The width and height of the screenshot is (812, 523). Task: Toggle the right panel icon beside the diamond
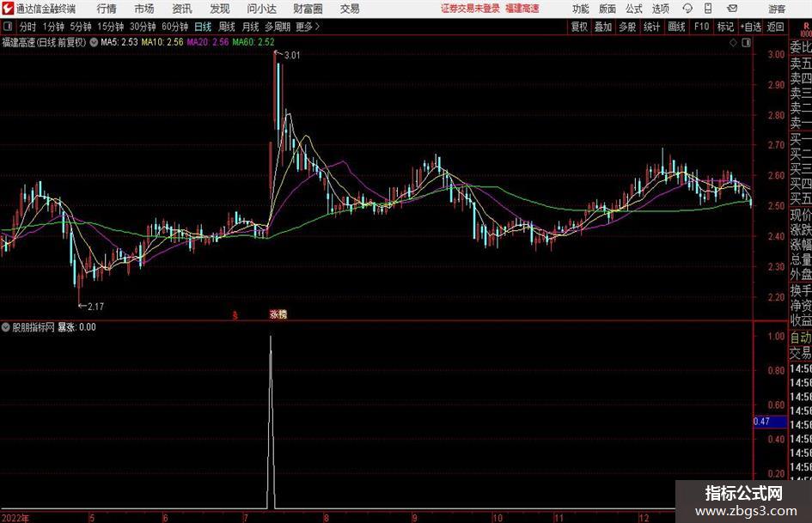746,43
